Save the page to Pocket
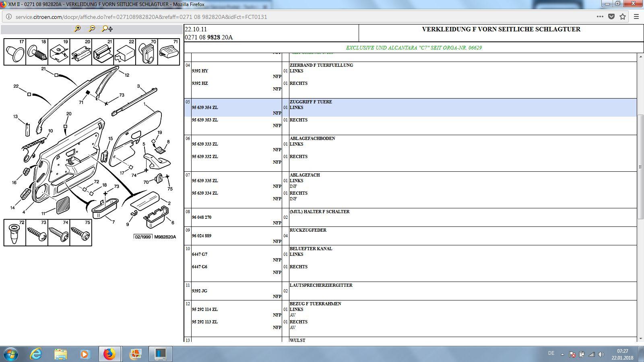The image size is (644, 362). coord(611,16)
